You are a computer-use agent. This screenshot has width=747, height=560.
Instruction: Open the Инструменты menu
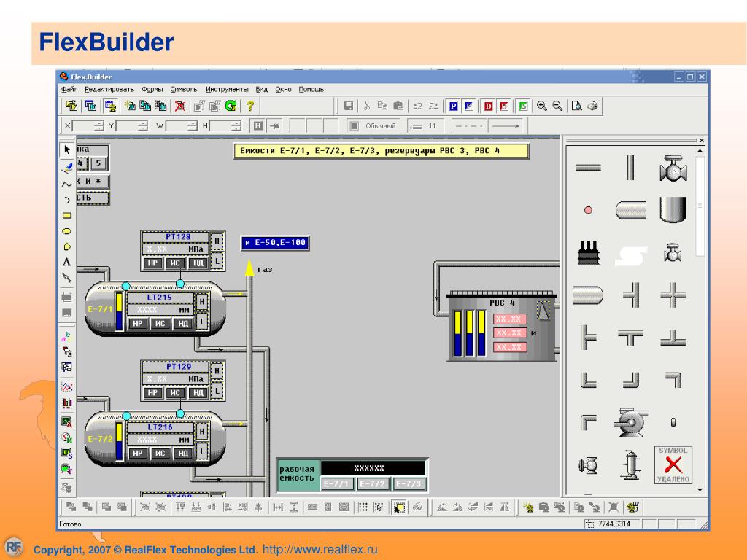(228, 89)
